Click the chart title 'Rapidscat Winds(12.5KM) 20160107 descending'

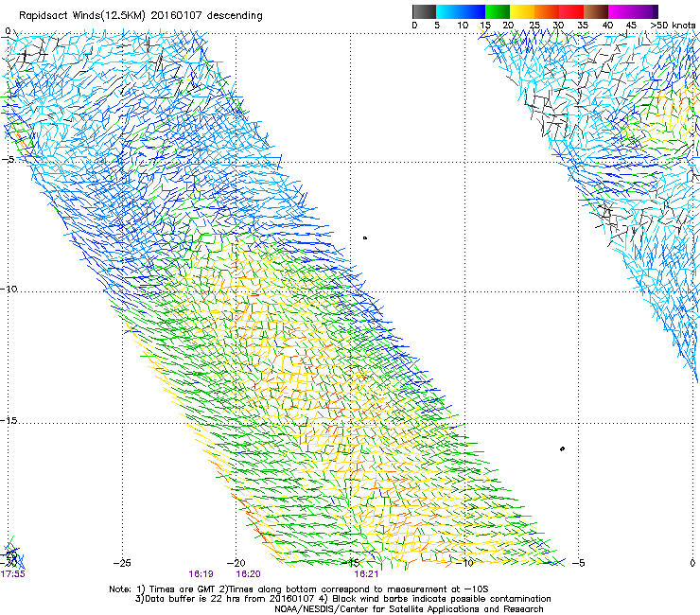pyautogui.click(x=141, y=16)
